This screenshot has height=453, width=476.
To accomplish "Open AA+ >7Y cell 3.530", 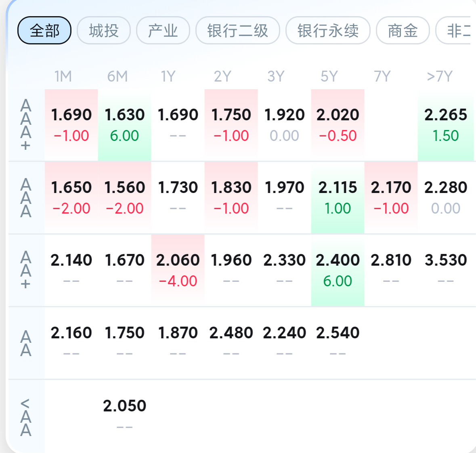I will click(x=446, y=270).
